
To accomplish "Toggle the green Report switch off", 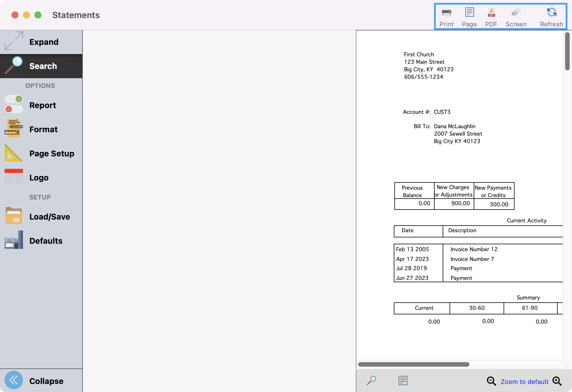I will [x=14, y=99].
